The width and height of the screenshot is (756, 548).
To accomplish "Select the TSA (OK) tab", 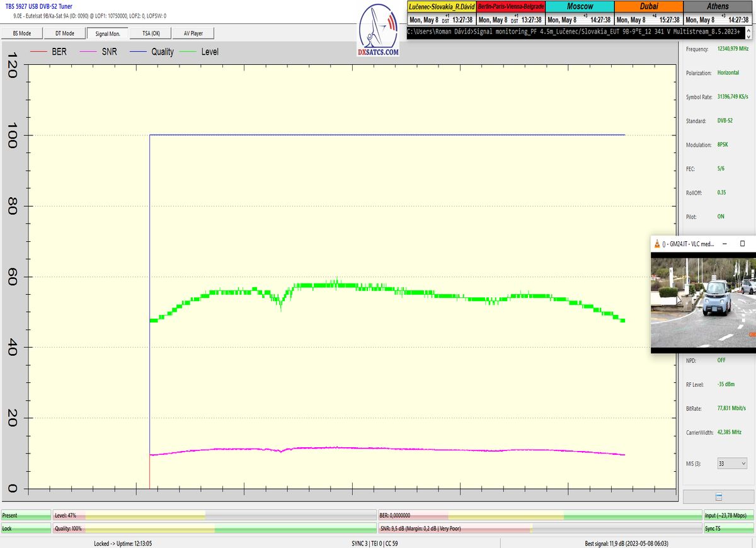I will (x=151, y=33).
